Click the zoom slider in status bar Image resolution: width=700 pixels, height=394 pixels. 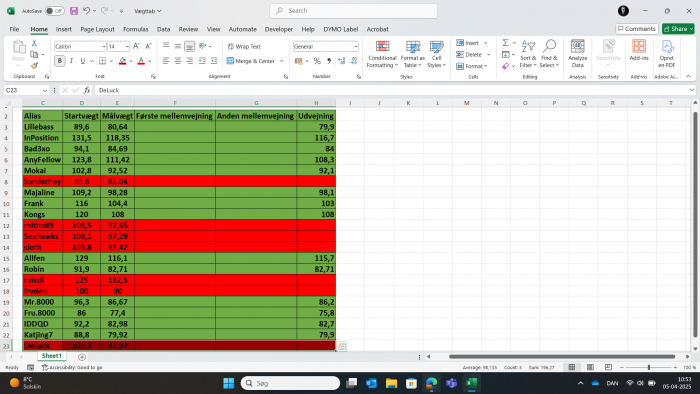(x=649, y=367)
